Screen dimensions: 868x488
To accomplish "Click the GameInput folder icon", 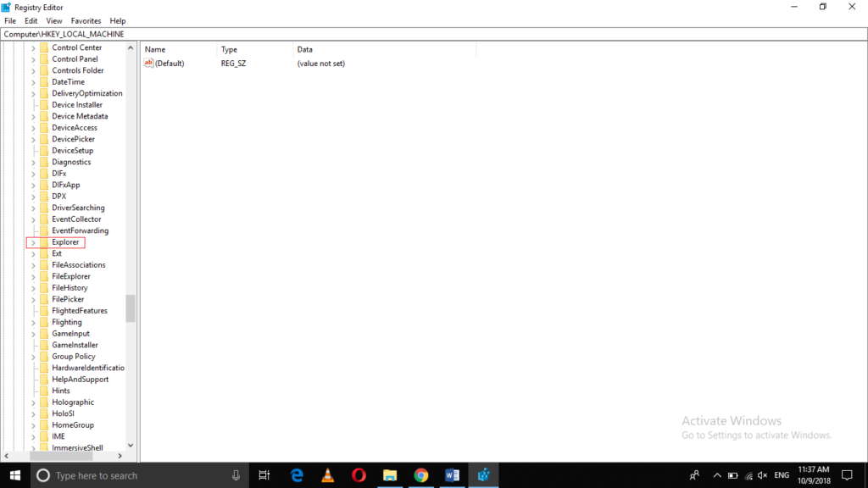I will (44, 334).
